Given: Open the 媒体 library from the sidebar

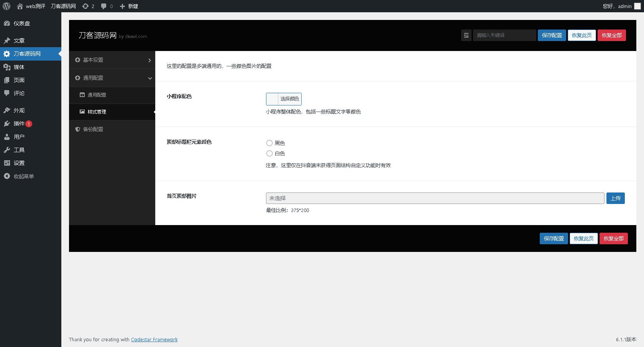Looking at the screenshot, I should tap(19, 67).
